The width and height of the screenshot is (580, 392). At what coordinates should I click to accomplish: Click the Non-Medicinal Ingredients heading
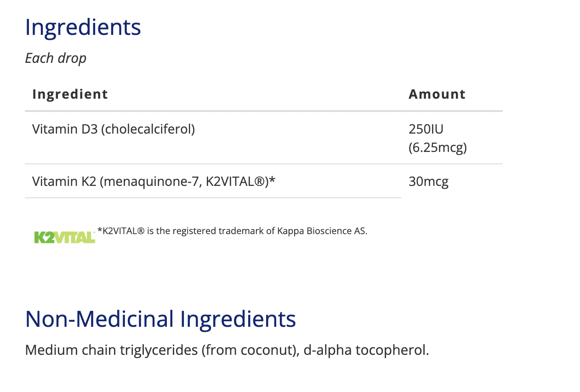[x=160, y=319]
